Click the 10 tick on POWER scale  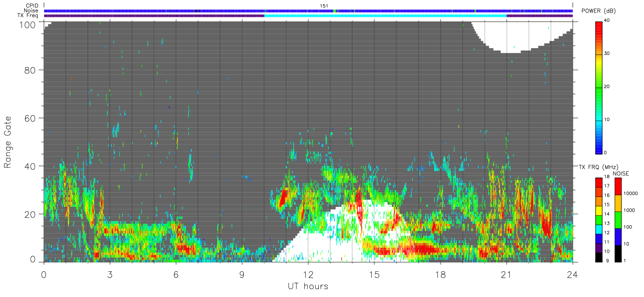pos(607,119)
